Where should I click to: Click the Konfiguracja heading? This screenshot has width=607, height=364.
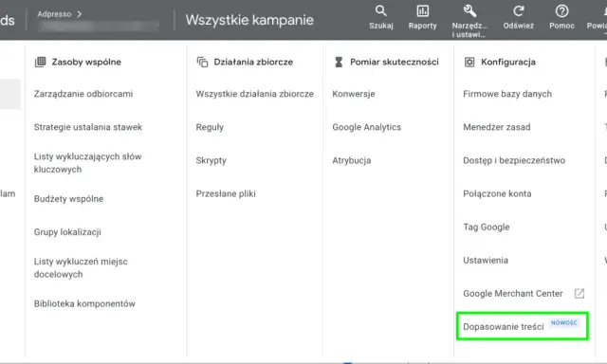click(508, 62)
